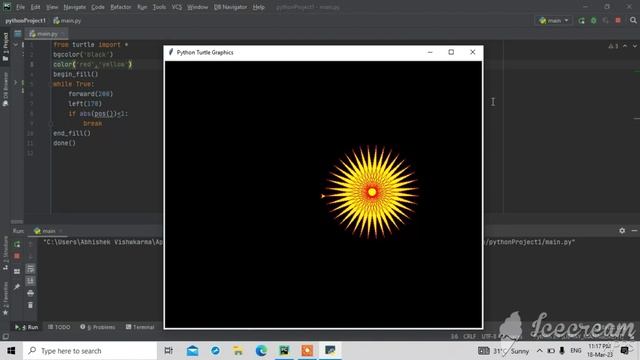Open the Run menu in menu bar

click(142, 7)
